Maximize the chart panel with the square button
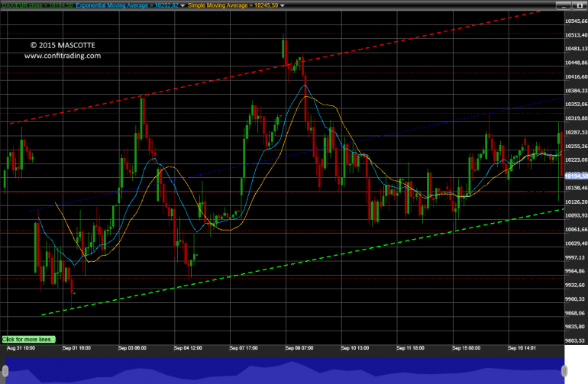 click(x=579, y=5)
